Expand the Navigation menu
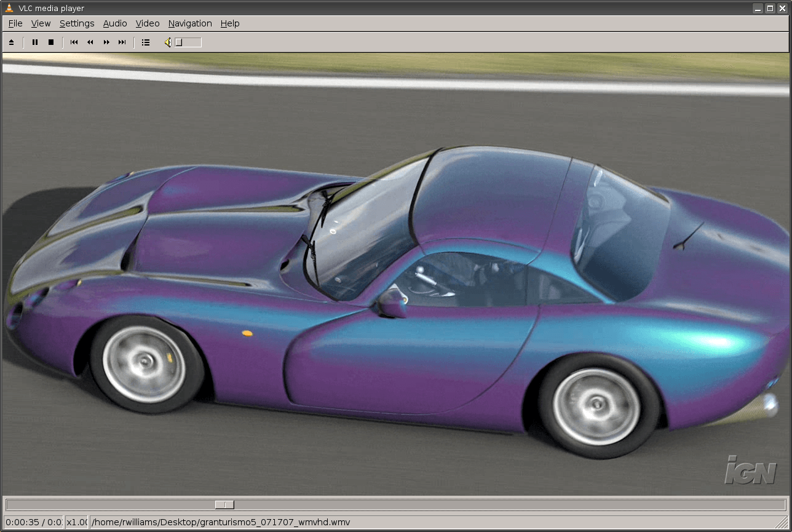 [190, 23]
